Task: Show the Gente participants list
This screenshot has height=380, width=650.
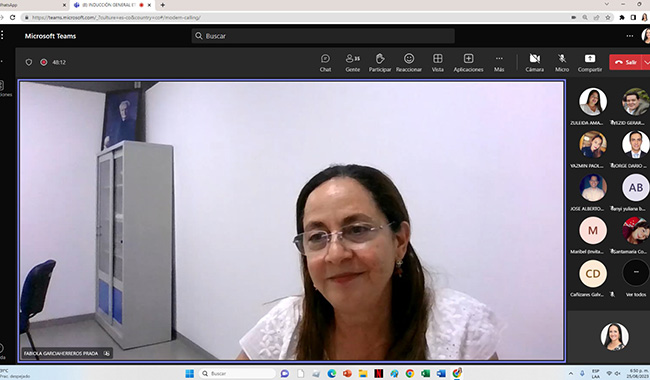Action: click(353, 63)
